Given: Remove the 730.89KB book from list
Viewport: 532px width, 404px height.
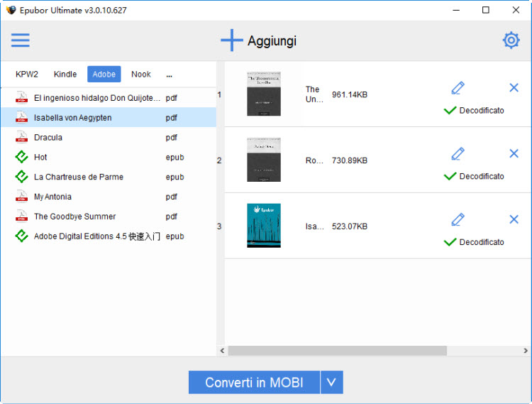Looking at the screenshot, I should tap(514, 153).
